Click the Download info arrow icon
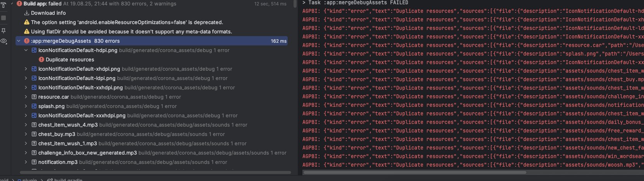 coord(27,13)
